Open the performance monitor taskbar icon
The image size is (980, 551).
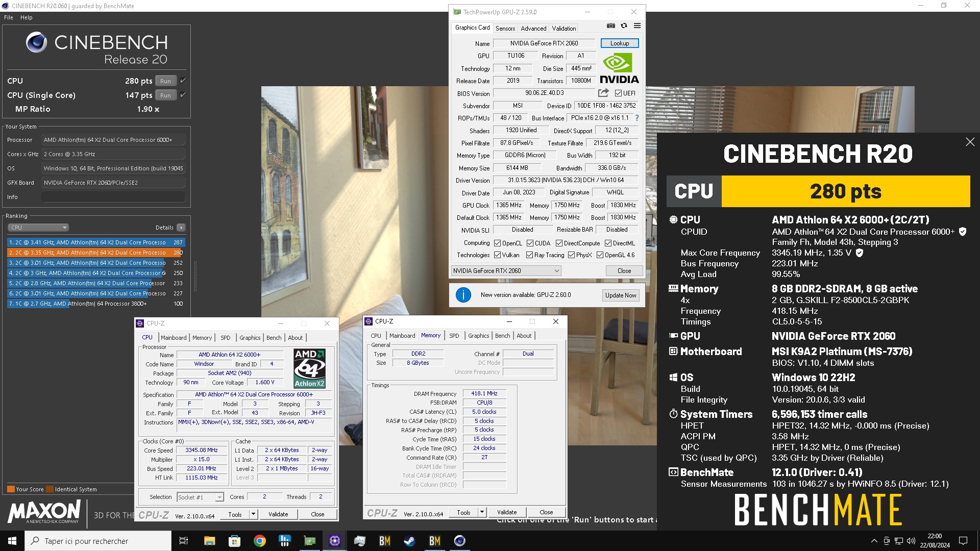[359, 541]
